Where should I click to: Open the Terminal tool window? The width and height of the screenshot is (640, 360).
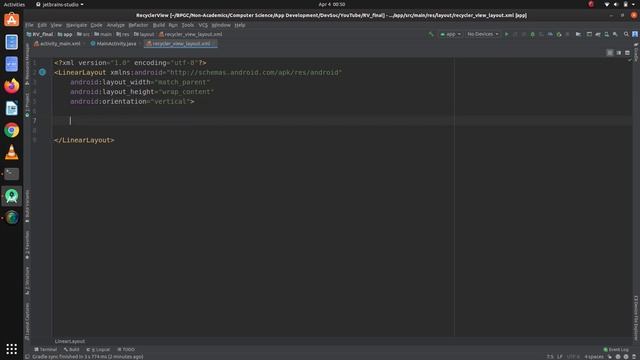tap(46, 349)
